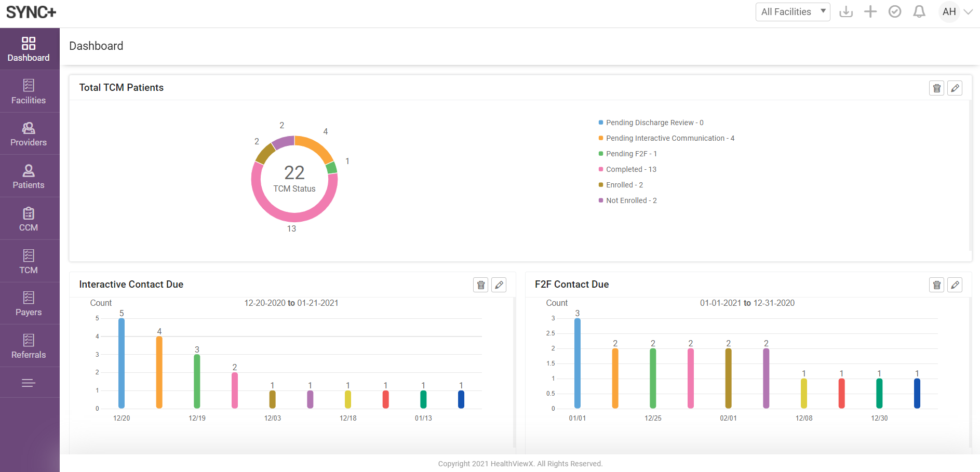Edit the Total TCM Patients widget
Screen dimensions: 980x472
(955, 88)
